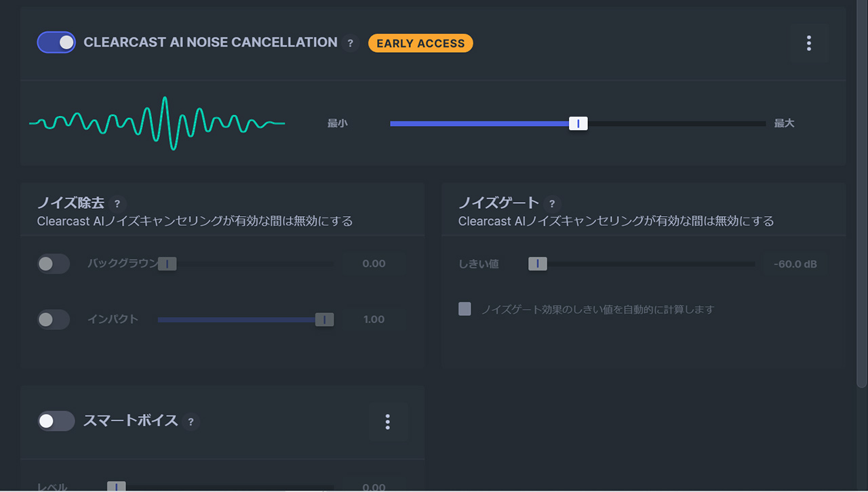Enable the スマートボイス toggle

[x=56, y=421]
